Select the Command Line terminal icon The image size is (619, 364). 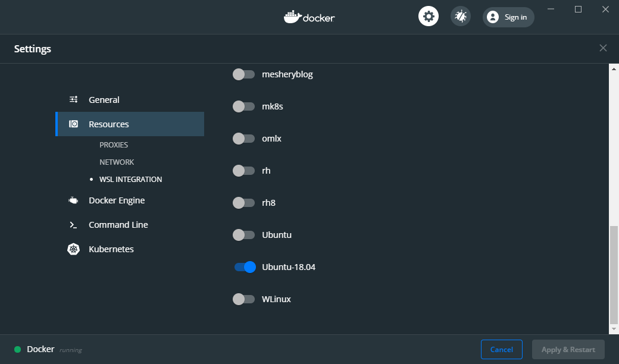[x=73, y=224]
